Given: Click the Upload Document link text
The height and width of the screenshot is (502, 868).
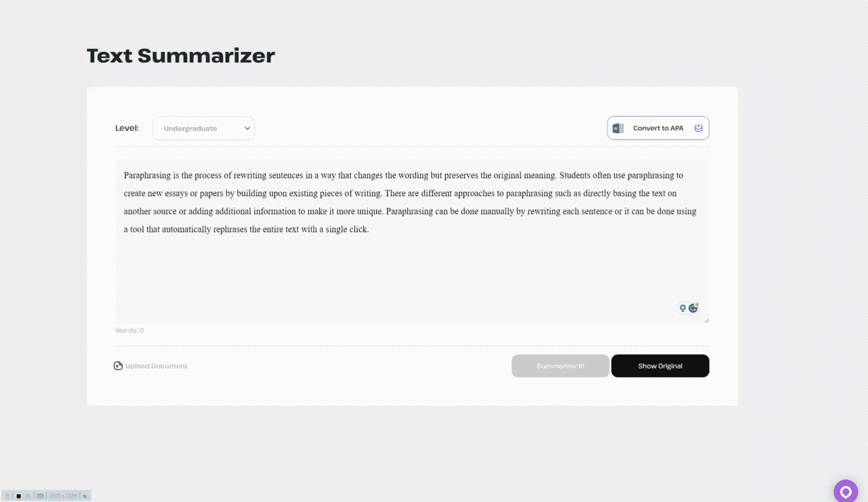Looking at the screenshot, I should (156, 366).
